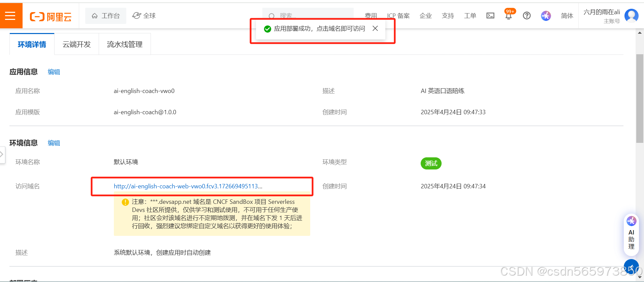
Task: Click the blue user avatar
Action: [x=632, y=16]
